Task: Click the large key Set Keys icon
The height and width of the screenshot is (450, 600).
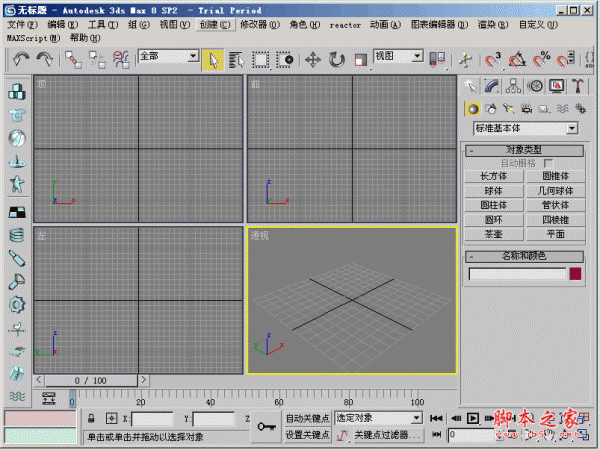Action: click(x=267, y=426)
